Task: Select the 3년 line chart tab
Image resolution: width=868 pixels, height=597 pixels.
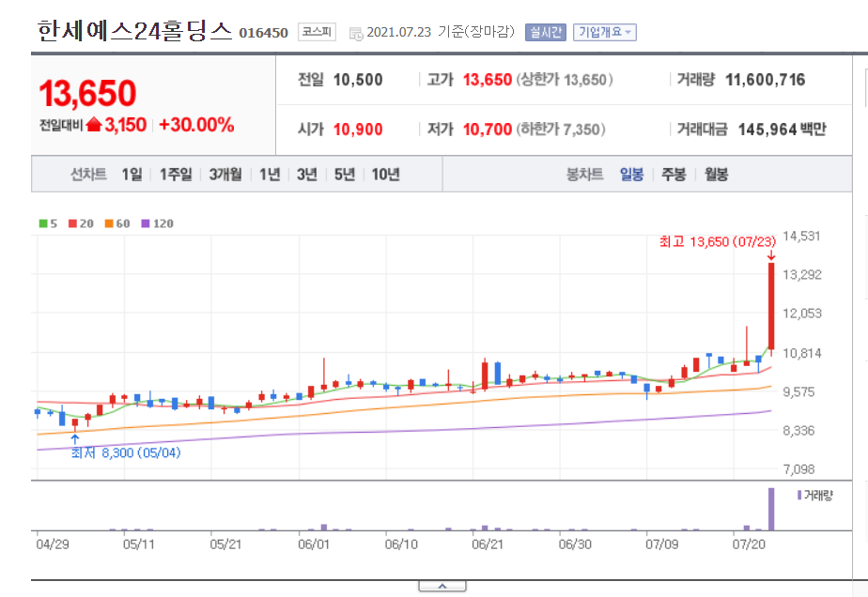Action: (x=306, y=175)
